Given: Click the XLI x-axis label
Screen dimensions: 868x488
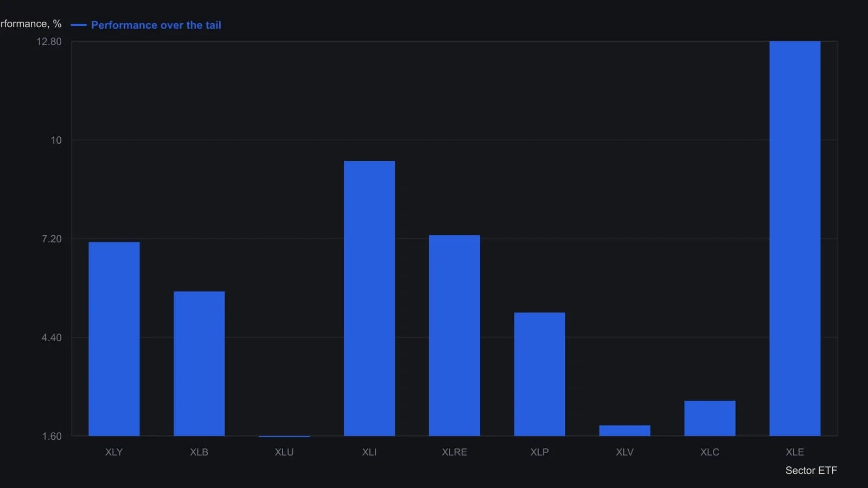Looking at the screenshot, I should pyautogui.click(x=369, y=452).
